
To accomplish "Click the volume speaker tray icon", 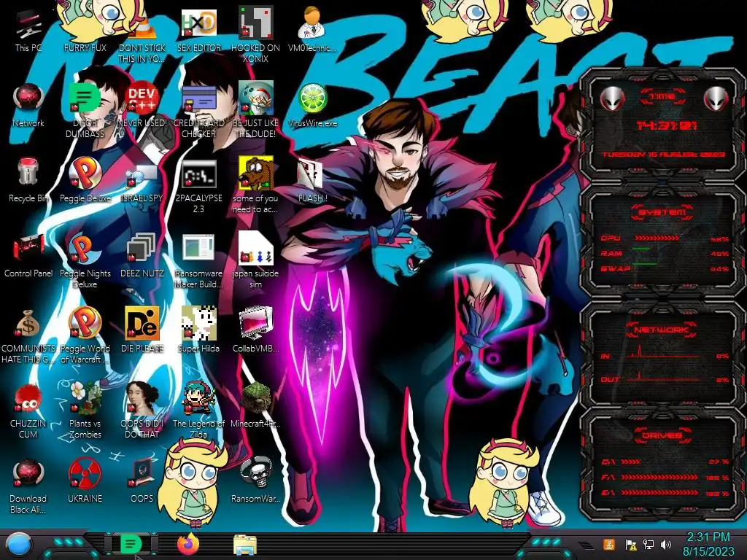I will [666, 544].
